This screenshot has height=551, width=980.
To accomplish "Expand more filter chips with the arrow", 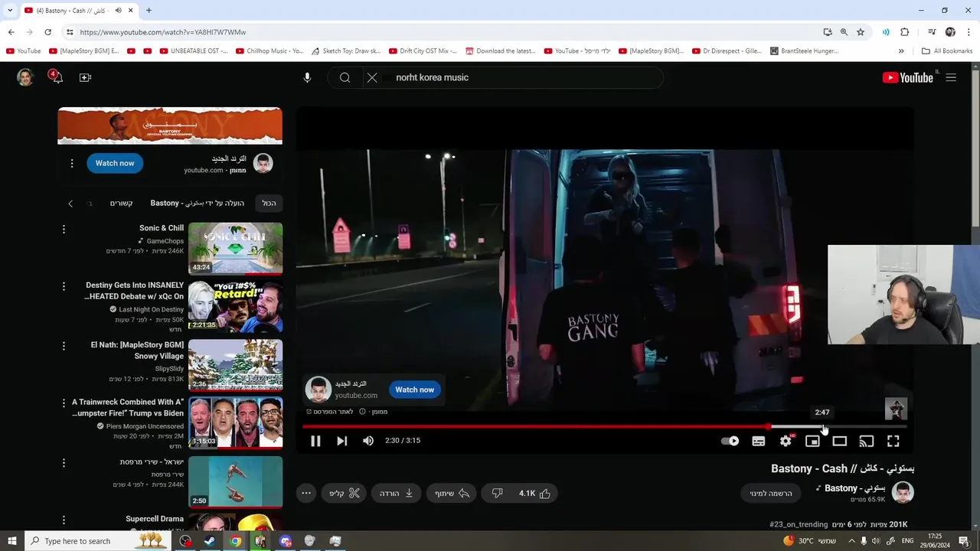I will (70, 203).
